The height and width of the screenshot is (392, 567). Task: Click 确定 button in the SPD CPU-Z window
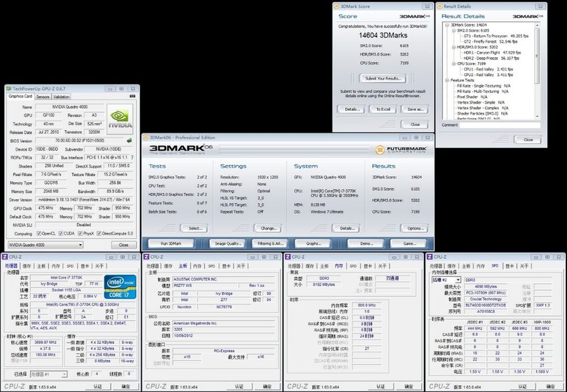coord(551,386)
